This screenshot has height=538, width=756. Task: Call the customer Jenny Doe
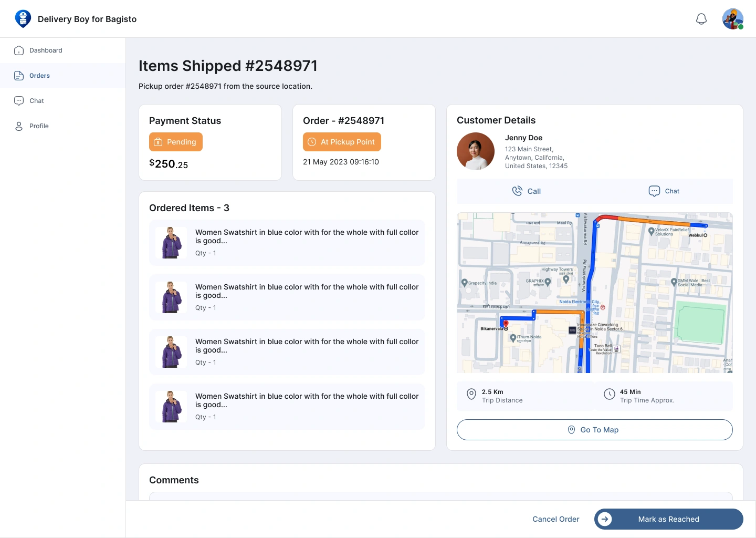click(x=526, y=191)
